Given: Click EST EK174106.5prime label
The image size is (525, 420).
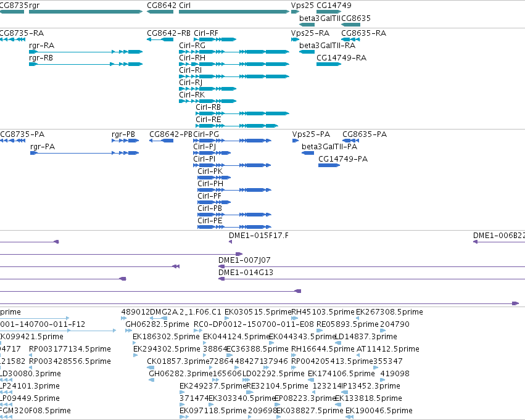Looking at the screenshot, I should pos(341,374).
